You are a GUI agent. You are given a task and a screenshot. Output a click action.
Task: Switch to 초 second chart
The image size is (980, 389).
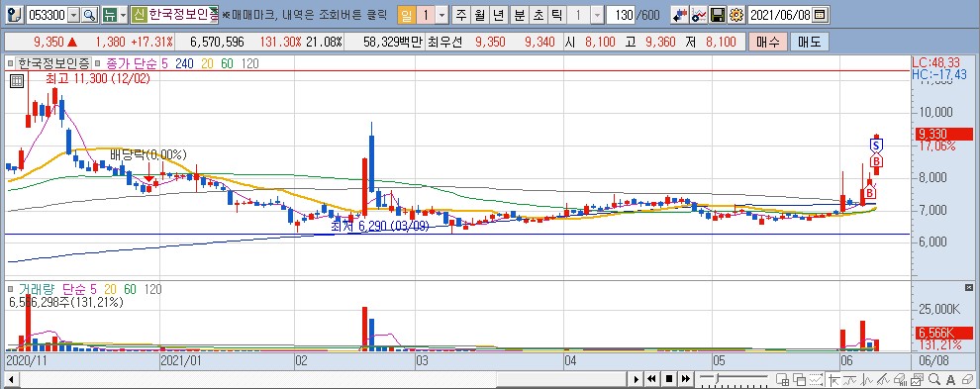pyautogui.click(x=539, y=15)
